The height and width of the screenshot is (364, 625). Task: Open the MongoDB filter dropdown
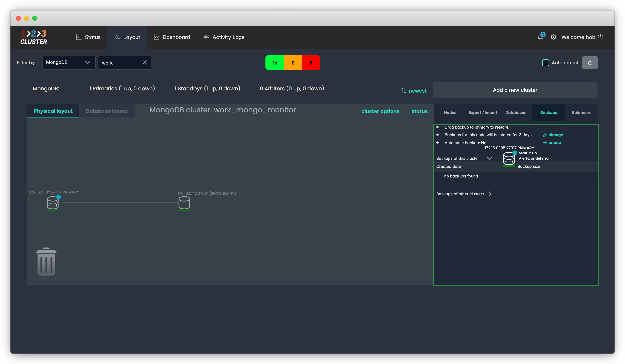click(68, 62)
